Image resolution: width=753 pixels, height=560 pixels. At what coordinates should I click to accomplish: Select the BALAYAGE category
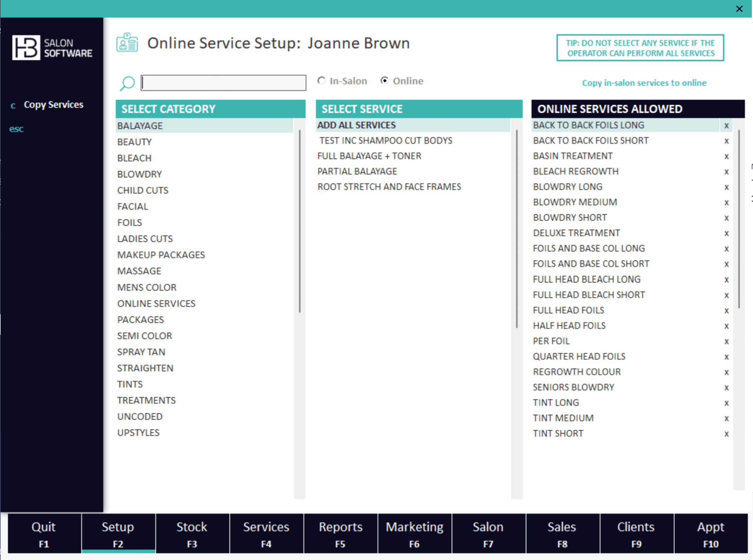coord(140,125)
